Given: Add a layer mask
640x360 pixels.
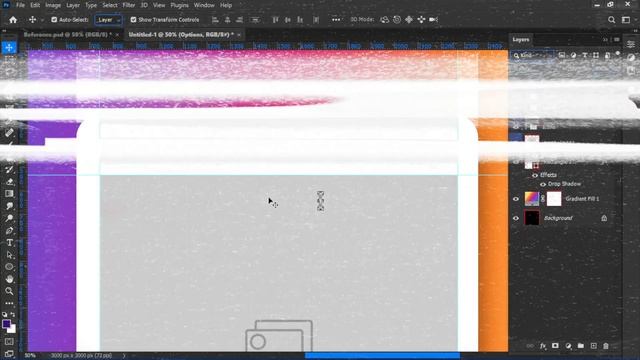Looking at the screenshot, I should coord(555,346).
